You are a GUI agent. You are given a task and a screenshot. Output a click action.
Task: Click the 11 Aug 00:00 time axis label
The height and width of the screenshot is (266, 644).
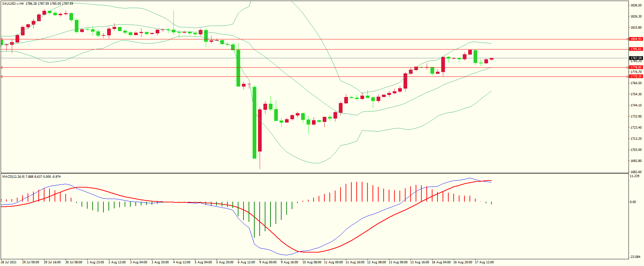click(x=333, y=262)
